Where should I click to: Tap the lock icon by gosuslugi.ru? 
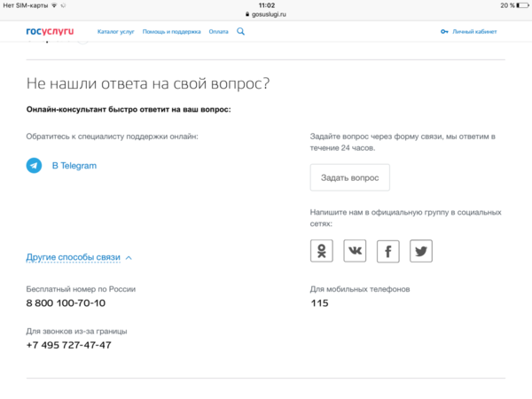tap(247, 14)
